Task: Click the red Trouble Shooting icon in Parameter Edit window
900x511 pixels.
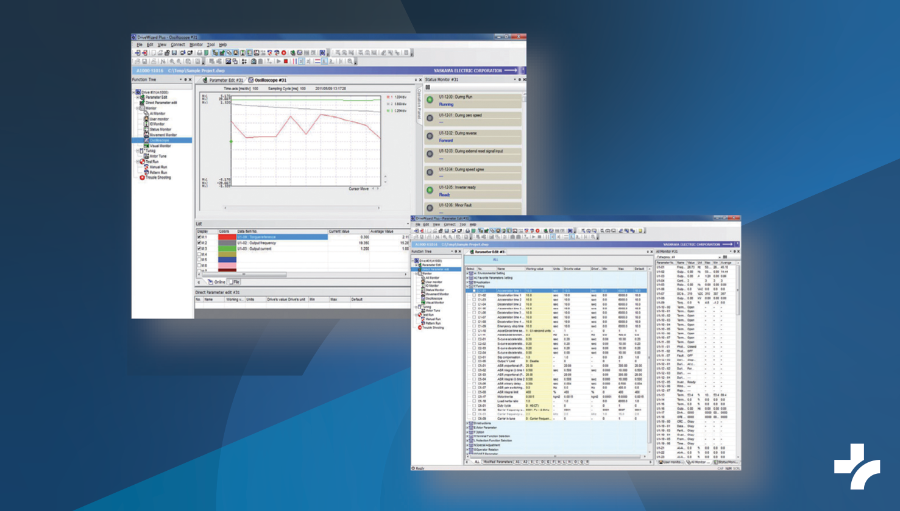Action: 420,328
